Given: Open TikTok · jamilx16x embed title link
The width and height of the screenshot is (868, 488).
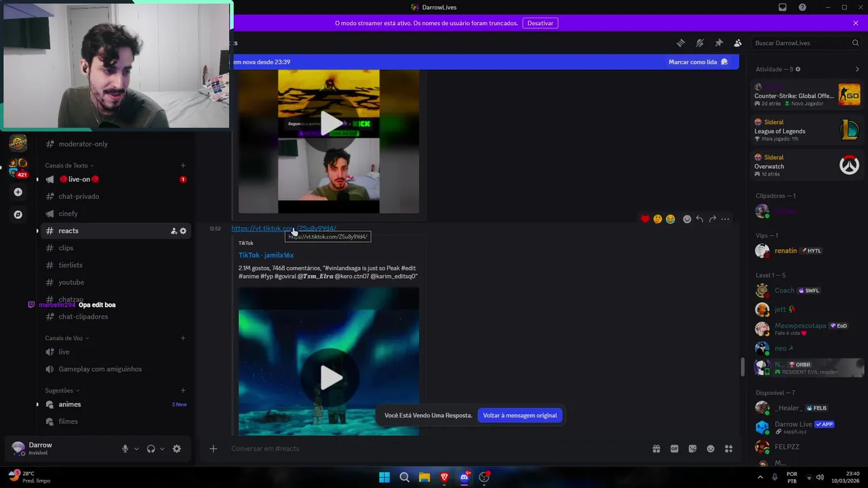Looking at the screenshot, I should [266, 255].
